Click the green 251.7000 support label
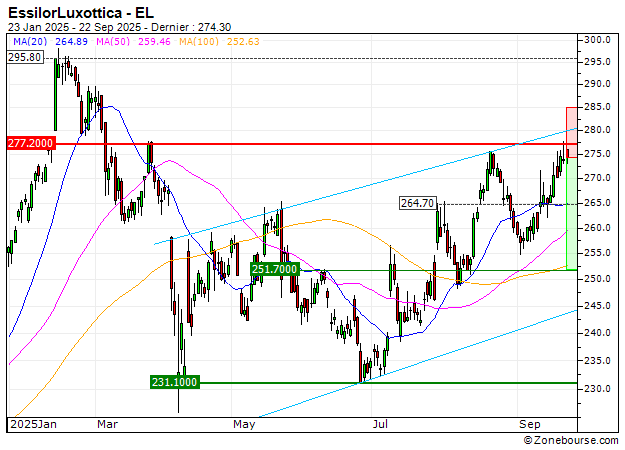 point(274,269)
